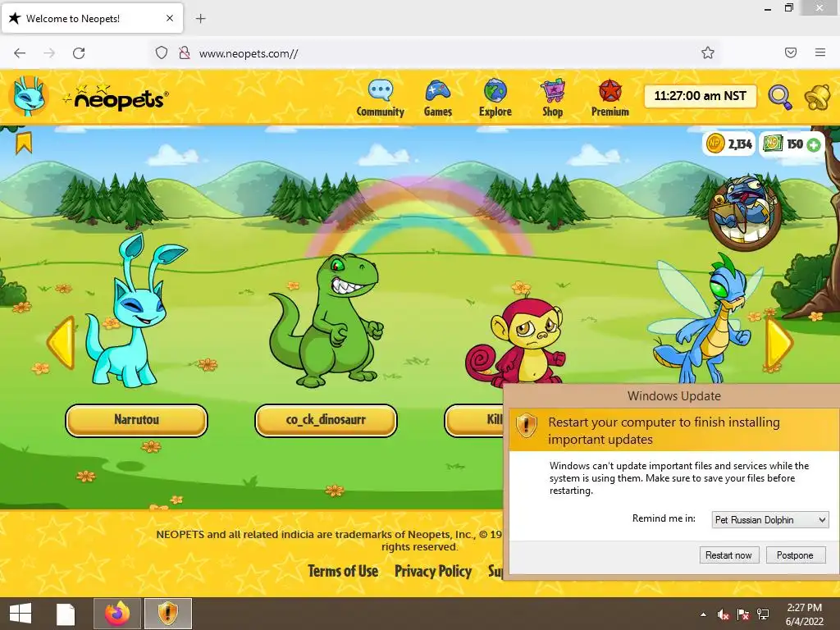This screenshot has height=630, width=840.
Task: Bookmark this page with the star
Action: (x=708, y=52)
